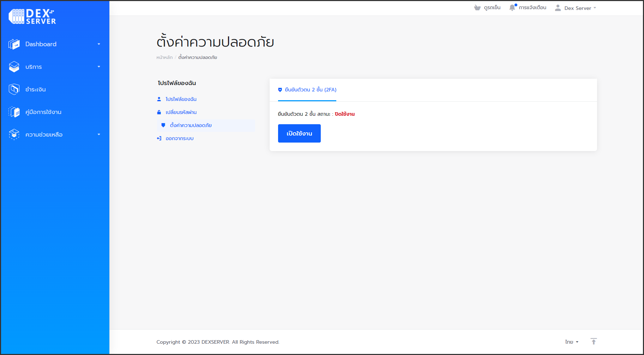Open notifications via the bell icon

(512, 7)
